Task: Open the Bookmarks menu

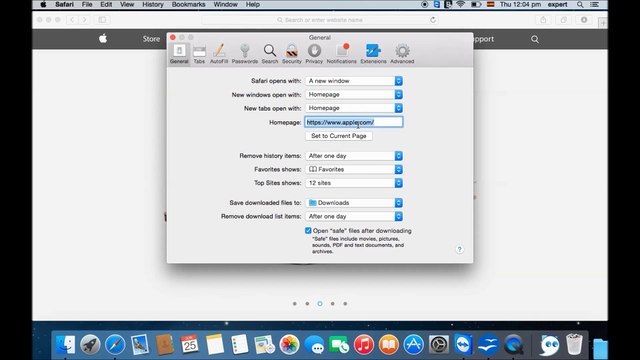Action: tap(189, 4)
